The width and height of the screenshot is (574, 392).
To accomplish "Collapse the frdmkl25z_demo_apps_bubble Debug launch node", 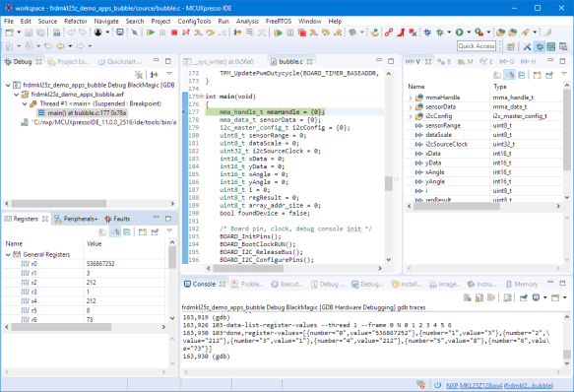I will tap(8, 85).
